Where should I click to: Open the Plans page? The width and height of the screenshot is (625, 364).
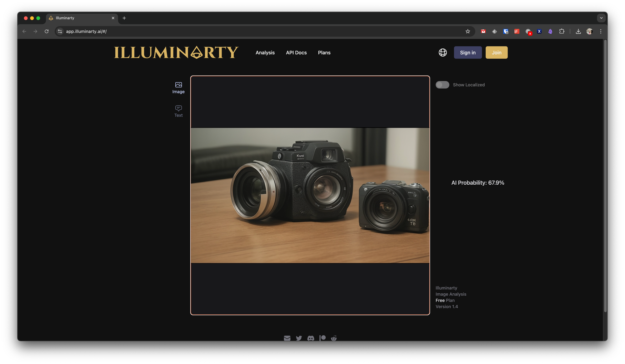pos(324,52)
